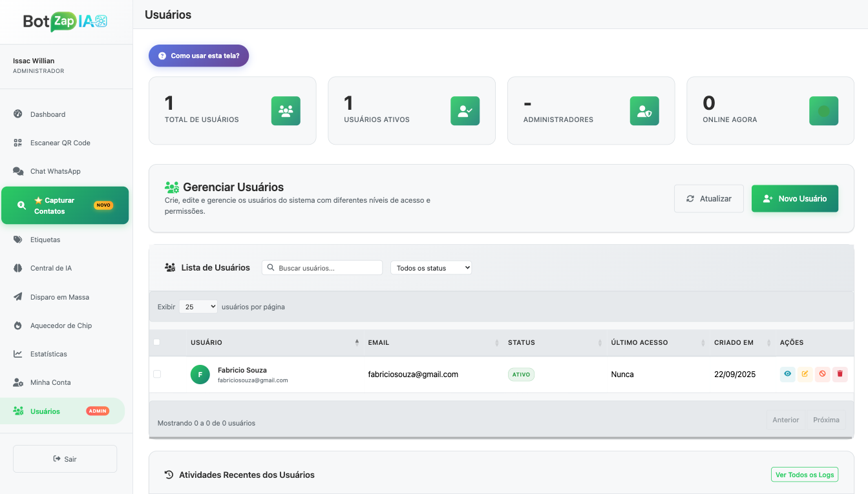Tick the select-all checkbox in table header
This screenshot has width=868, height=494.
156,342
